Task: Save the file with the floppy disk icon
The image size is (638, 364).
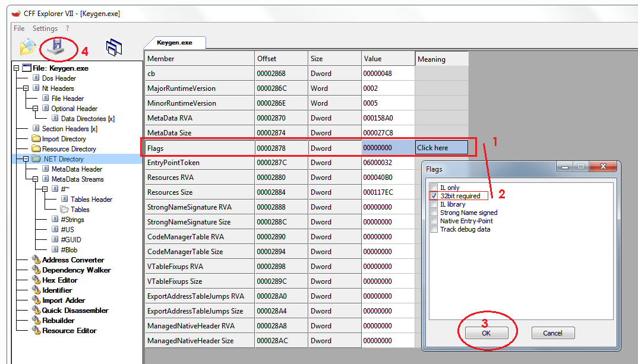Action: pos(57,47)
